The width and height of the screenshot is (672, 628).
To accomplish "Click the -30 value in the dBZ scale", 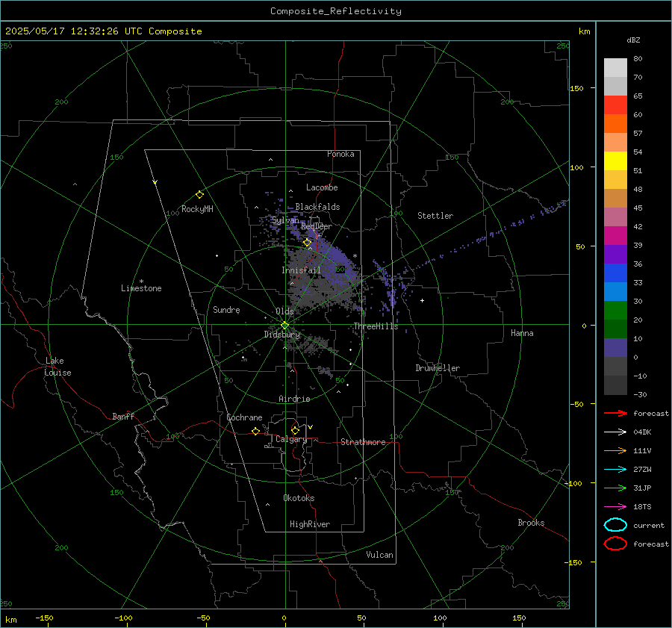I will point(640,394).
